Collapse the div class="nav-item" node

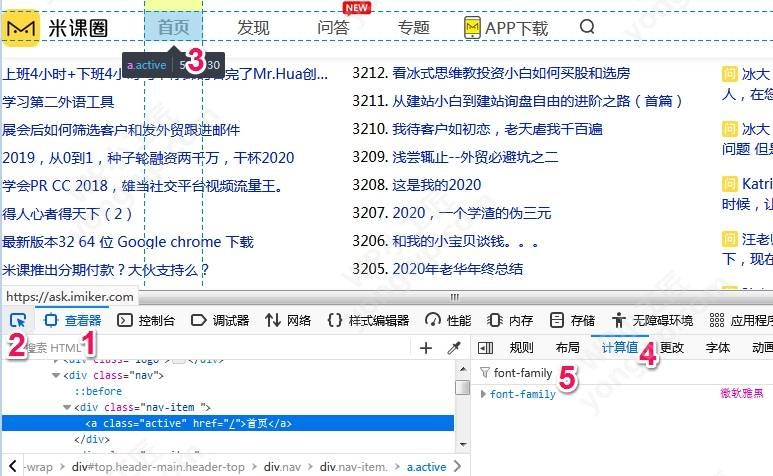(x=67, y=408)
